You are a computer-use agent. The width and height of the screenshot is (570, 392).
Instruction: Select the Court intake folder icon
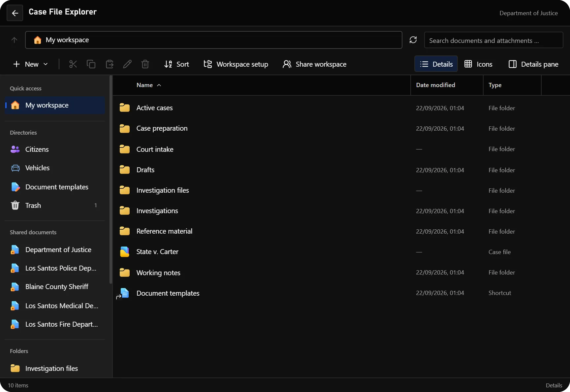pos(125,149)
